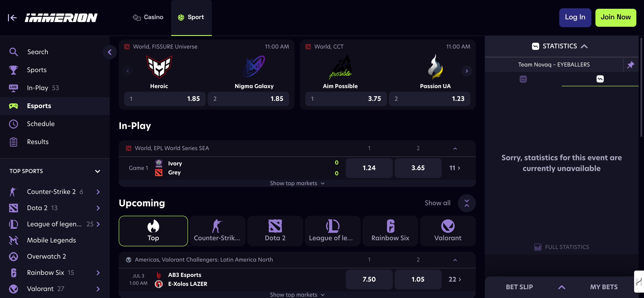Click the Schedule clock icon
Image resolution: width=644 pixels, height=298 pixels.
pyautogui.click(x=13, y=124)
